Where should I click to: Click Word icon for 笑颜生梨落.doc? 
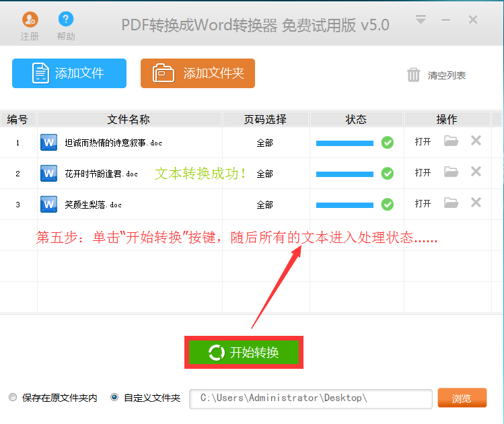click(x=49, y=205)
